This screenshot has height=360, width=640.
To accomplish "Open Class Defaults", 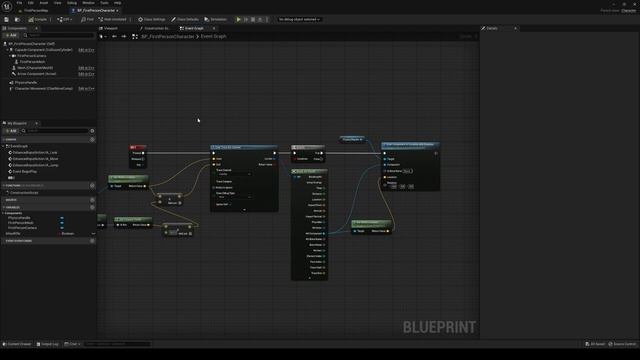I will (x=185, y=19).
